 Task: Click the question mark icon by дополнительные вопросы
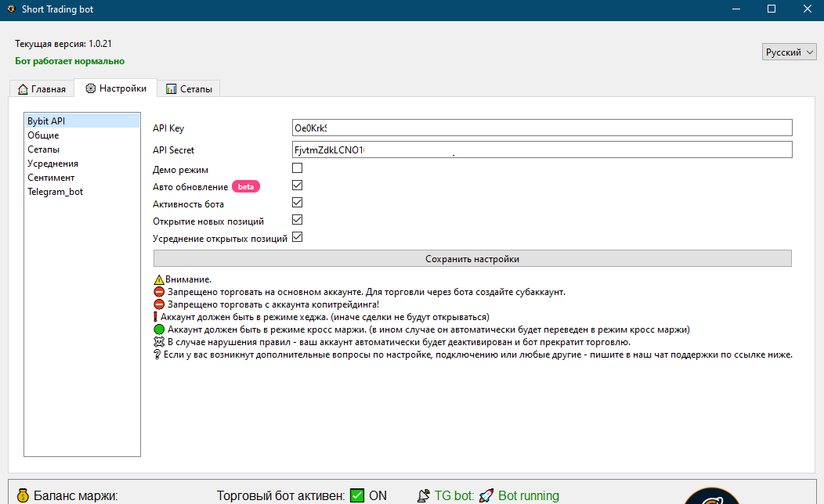click(157, 355)
